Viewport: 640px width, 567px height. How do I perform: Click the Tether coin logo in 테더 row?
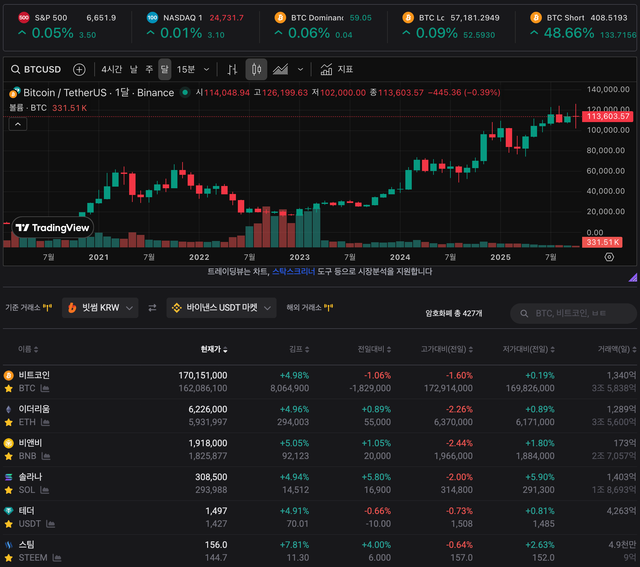9,511
